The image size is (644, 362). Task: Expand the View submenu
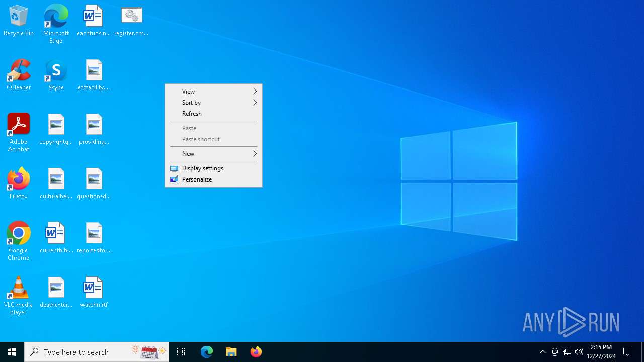point(213,92)
